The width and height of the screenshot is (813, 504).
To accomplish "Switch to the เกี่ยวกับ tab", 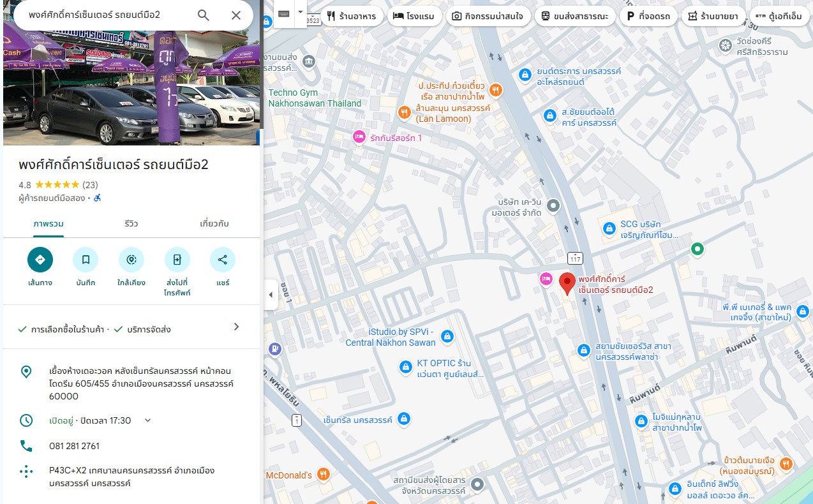I will click(214, 224).
